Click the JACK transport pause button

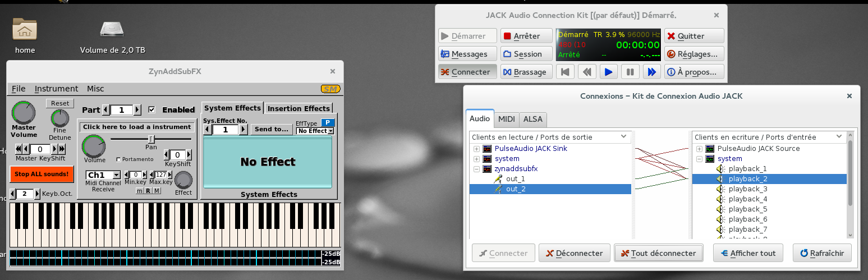[630, 72]
